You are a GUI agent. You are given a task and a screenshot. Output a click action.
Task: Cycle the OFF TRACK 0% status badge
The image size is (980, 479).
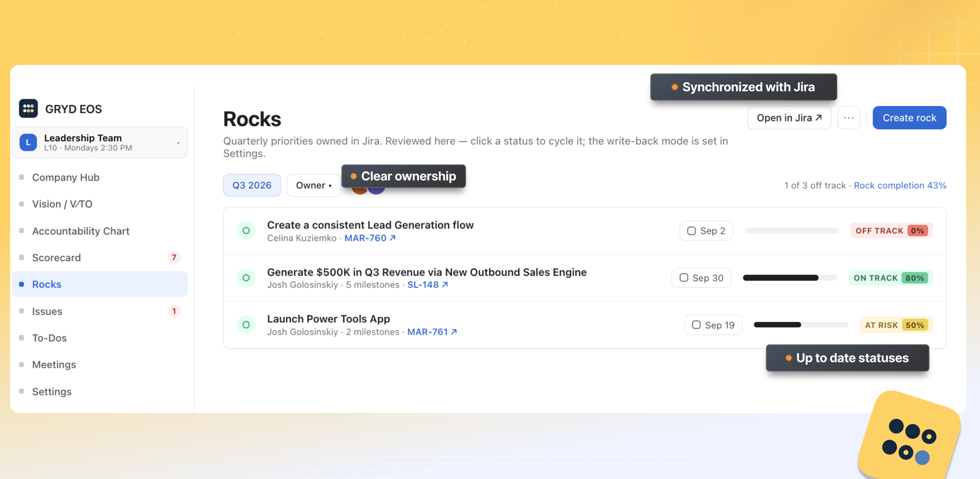[892, 231]
